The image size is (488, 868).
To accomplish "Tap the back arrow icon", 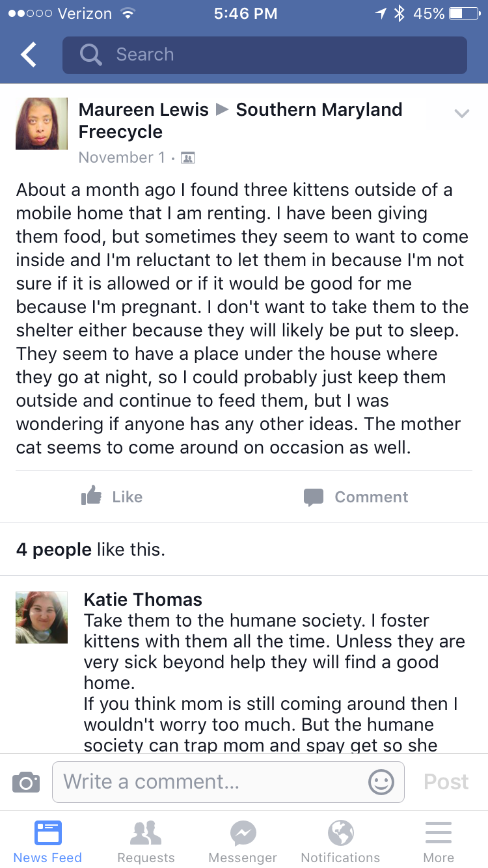I will [29, 55].
